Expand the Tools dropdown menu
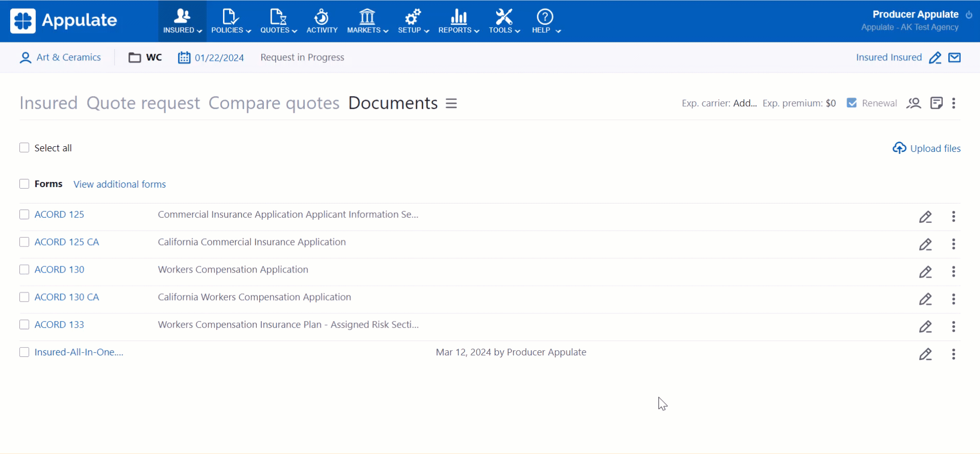 click(x=504, y=21)
